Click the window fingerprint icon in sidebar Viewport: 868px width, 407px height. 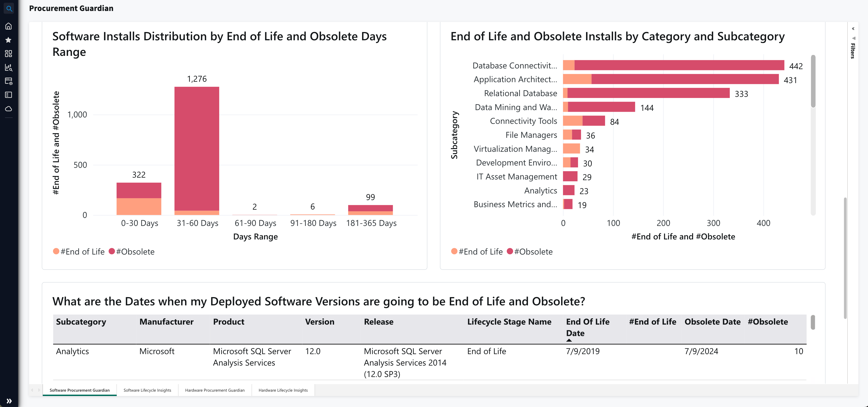pos(9,81)
